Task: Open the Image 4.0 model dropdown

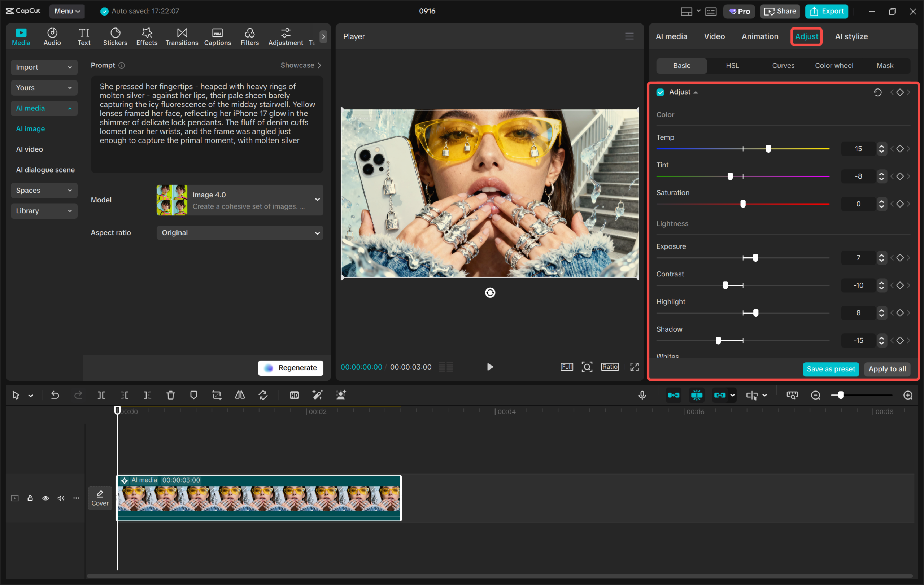Action: [240, 200]
